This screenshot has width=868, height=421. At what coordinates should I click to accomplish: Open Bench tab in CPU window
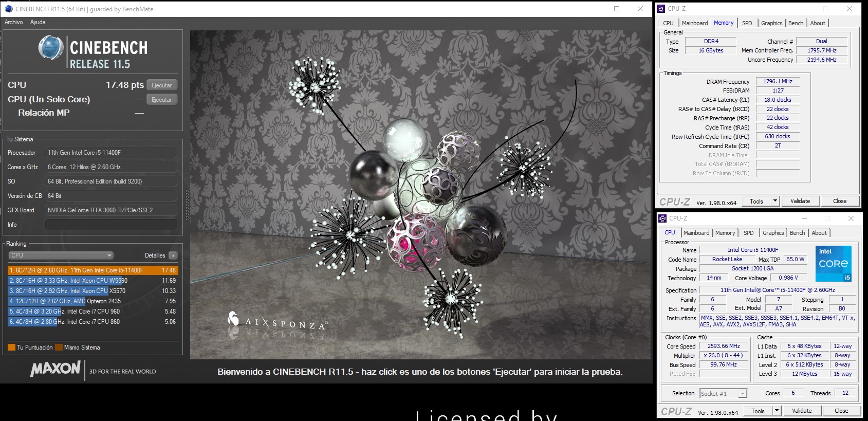coord(797,233)
